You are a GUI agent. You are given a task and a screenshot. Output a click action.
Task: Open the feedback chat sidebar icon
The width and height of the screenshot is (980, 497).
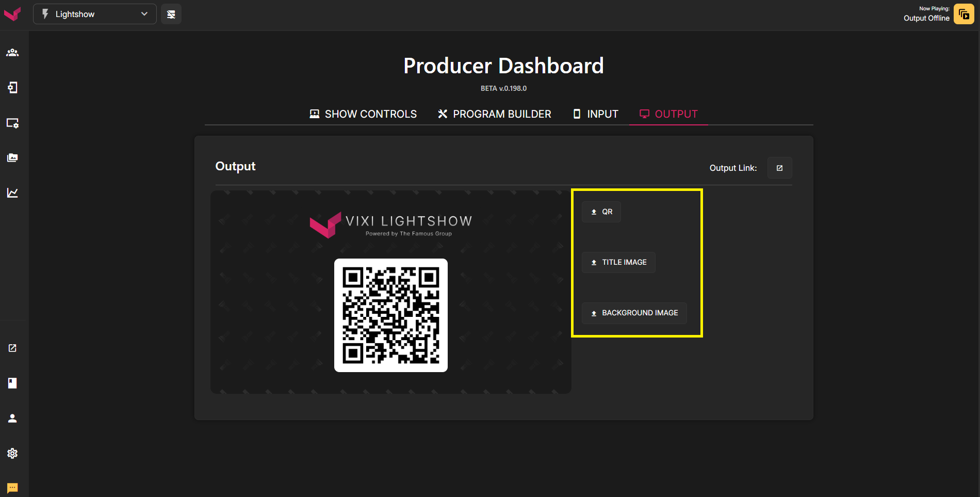[x=12, y=488]
